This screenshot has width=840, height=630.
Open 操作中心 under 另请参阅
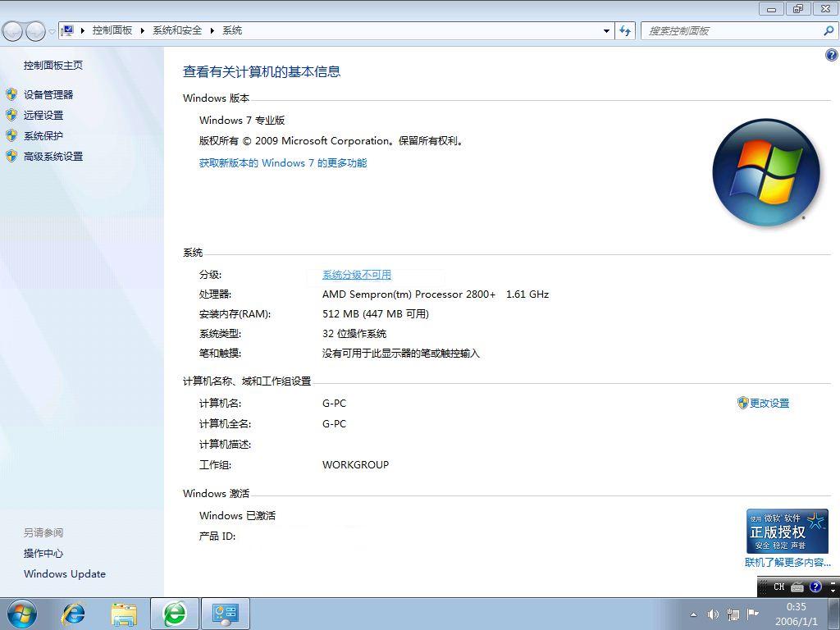(x=43, y=554)
